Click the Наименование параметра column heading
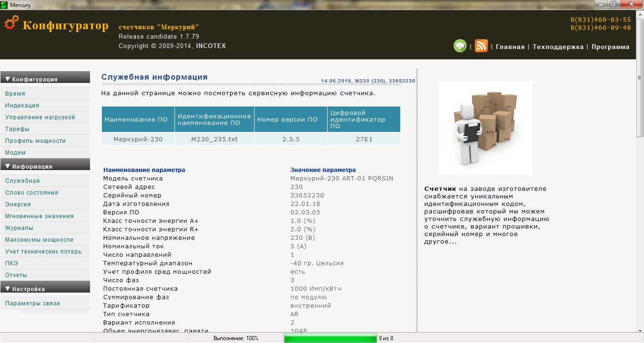The height and width of the screenshot is (343, 644). [144, 170]
